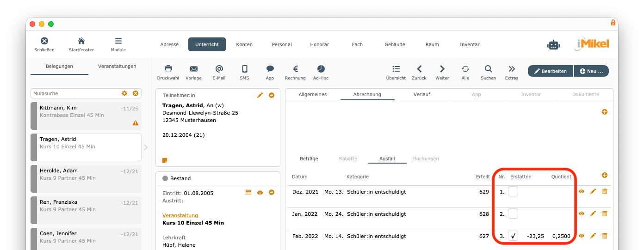
Task: Switch to the Verlauf tab
Action: pos(421,94)
